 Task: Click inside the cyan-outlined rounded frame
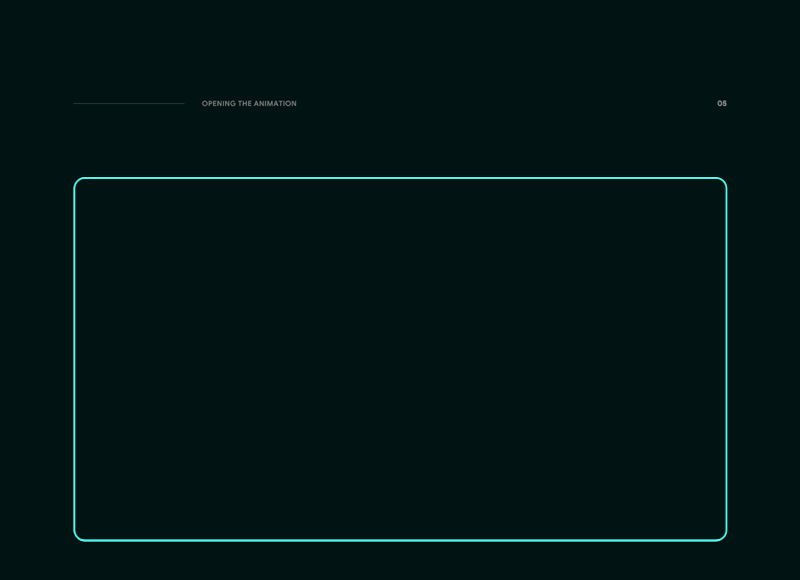[400, 359]
